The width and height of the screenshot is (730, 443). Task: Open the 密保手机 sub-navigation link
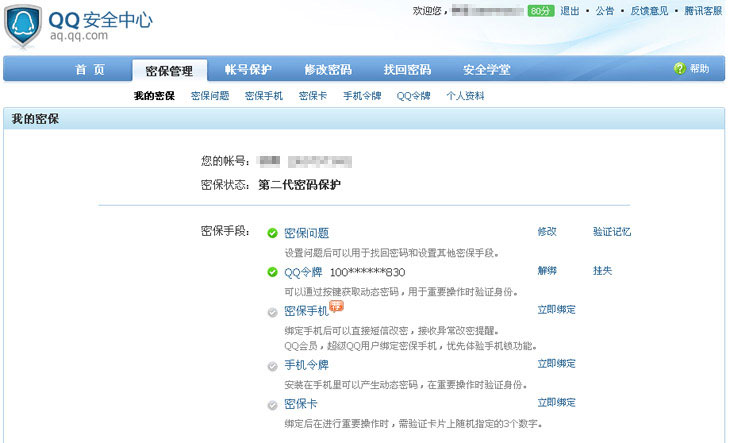(x=264, y=96)
